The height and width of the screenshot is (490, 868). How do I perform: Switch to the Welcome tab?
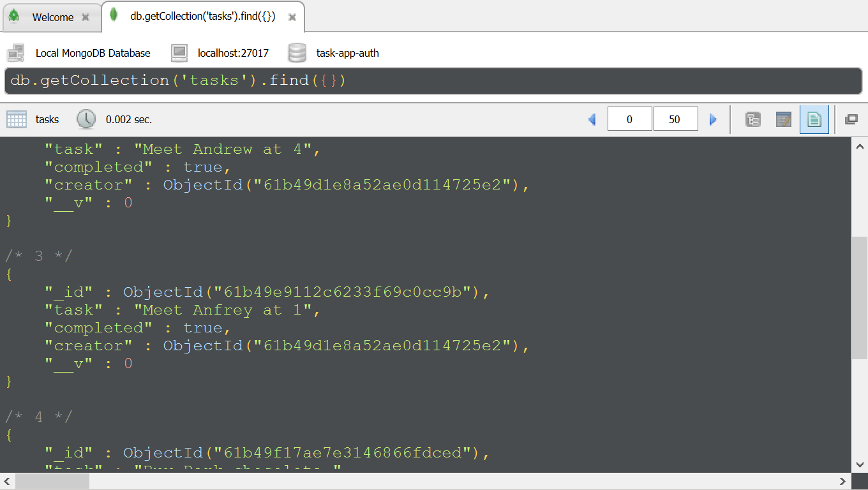51,17
